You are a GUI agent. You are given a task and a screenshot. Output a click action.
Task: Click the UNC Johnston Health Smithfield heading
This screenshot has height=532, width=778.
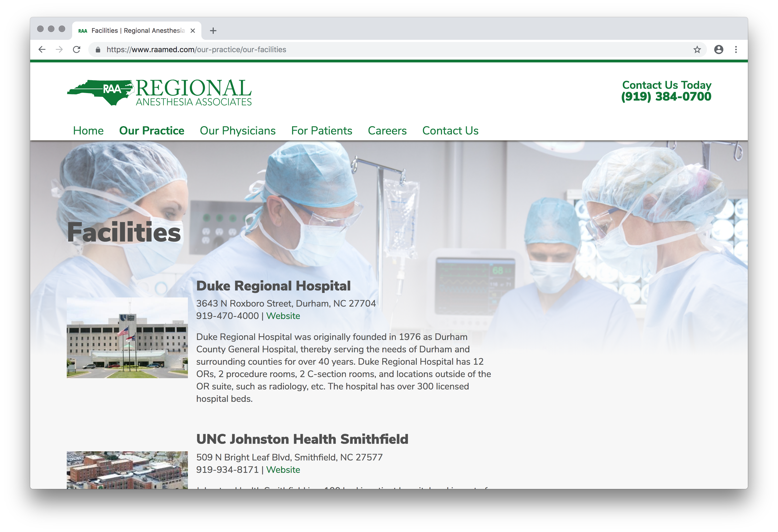(302, 439)
